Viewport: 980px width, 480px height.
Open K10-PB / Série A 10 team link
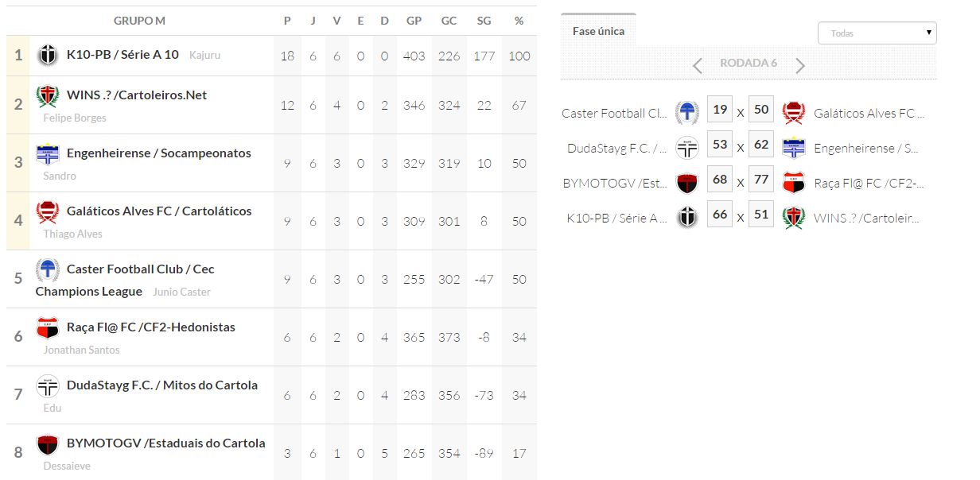coord(122,55)
